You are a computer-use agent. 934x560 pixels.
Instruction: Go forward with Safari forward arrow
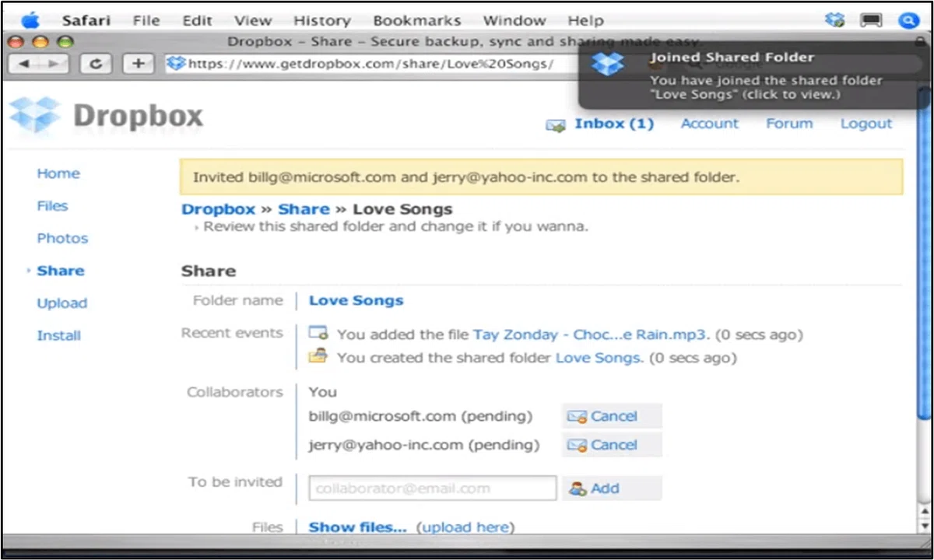(55, 64)
